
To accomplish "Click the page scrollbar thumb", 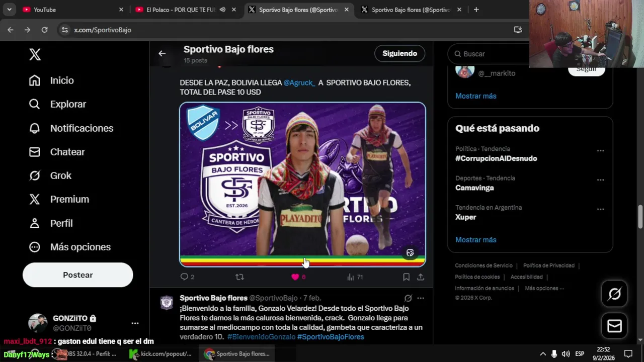I will (640, 216).
